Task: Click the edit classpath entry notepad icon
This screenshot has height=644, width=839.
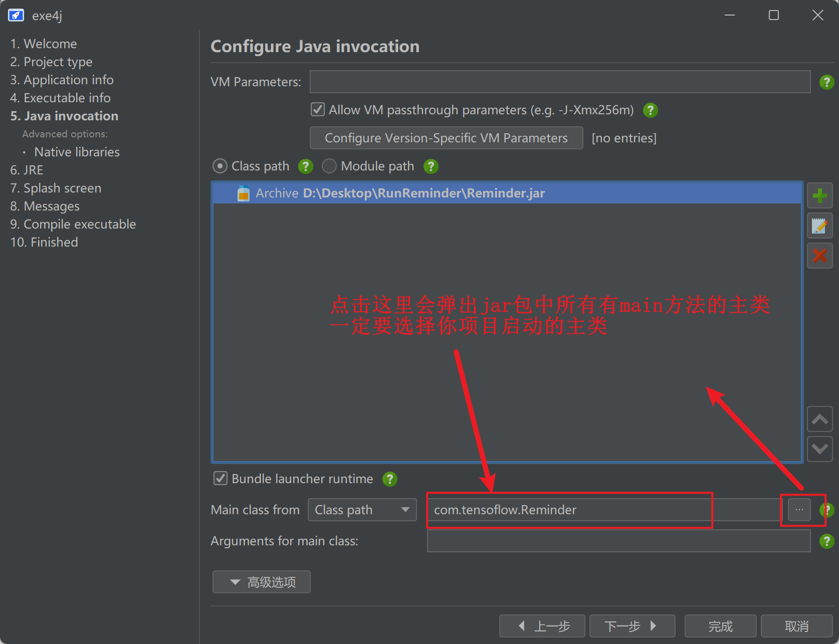Action: (819, 226)
